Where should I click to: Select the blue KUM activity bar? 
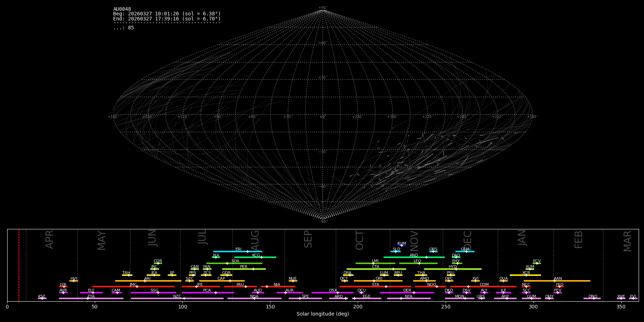(402, 245)
